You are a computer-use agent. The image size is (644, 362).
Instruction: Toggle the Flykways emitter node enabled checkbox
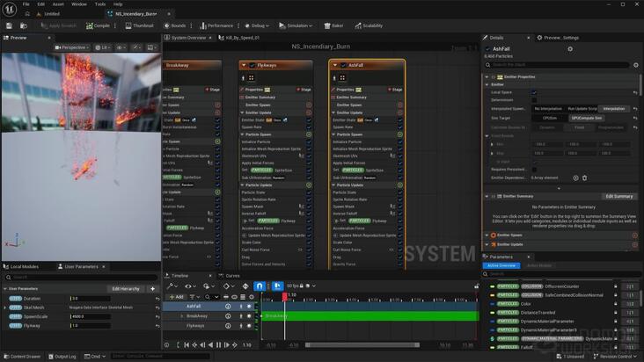(x=252, y=65)
